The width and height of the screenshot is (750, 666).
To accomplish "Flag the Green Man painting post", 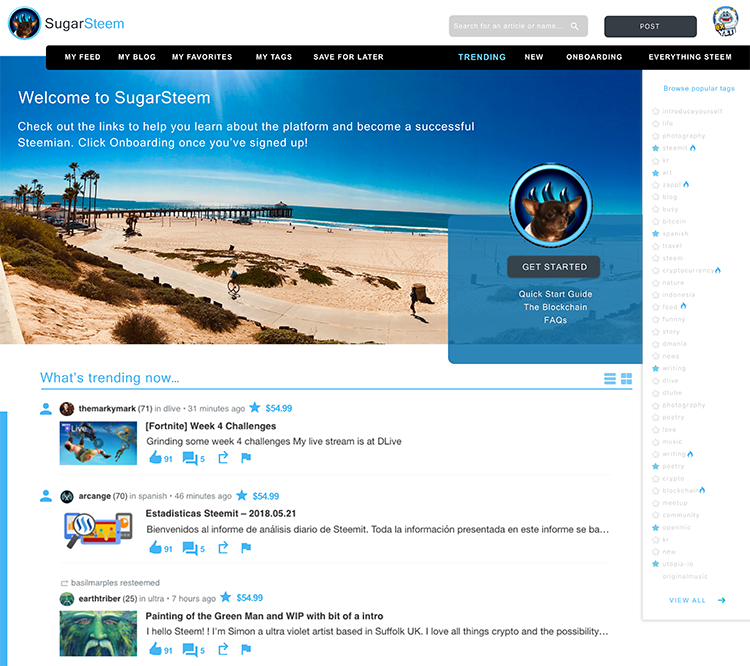I will pyautogui.click(x=246, y=650).
